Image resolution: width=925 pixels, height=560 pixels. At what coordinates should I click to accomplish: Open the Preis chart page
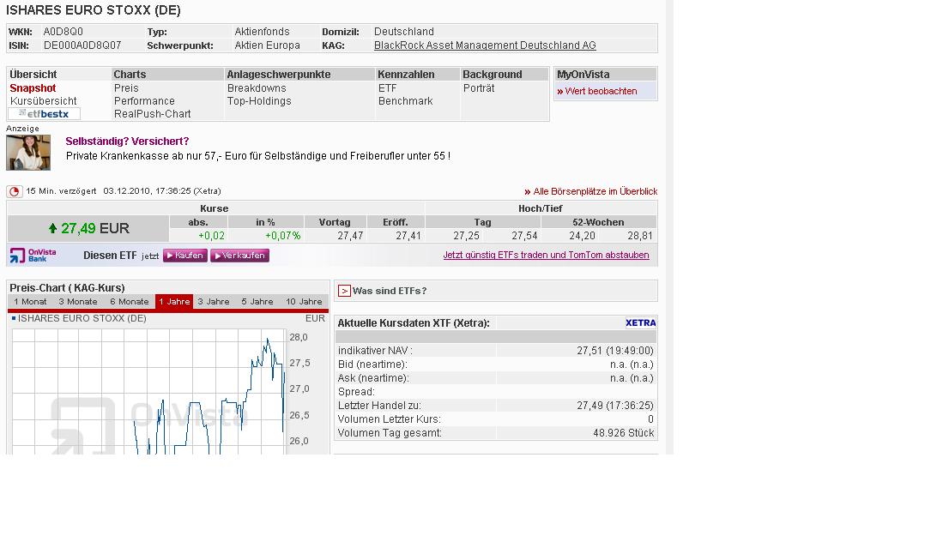coord(126,87)
